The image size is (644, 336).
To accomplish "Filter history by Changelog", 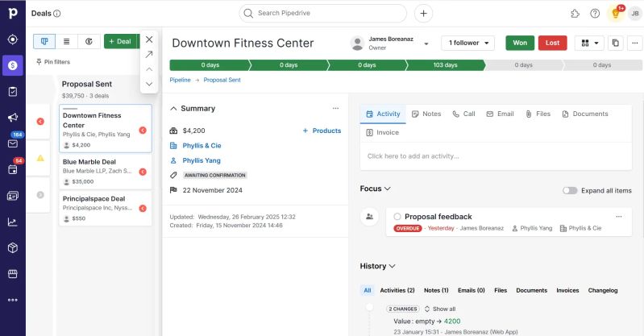I will (603, 290).
